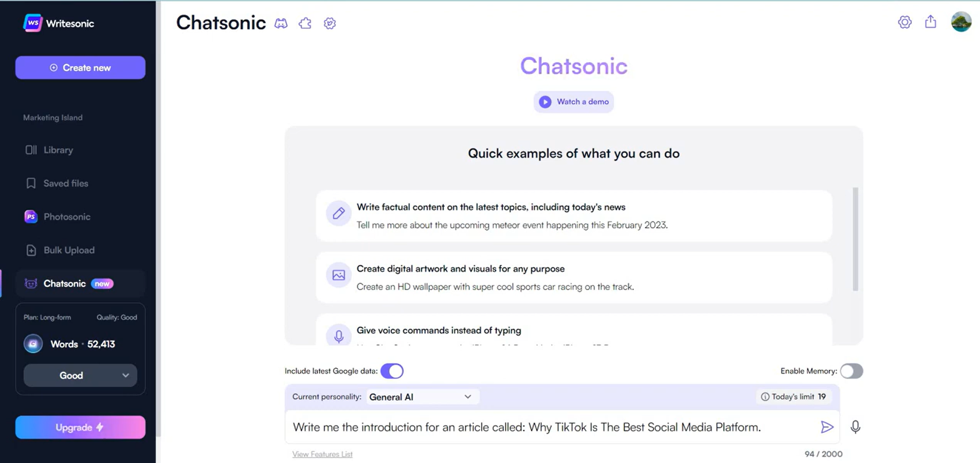Open the settings gear in the top right
Viewport: 980px width, 463px height.
click(904, 22)
